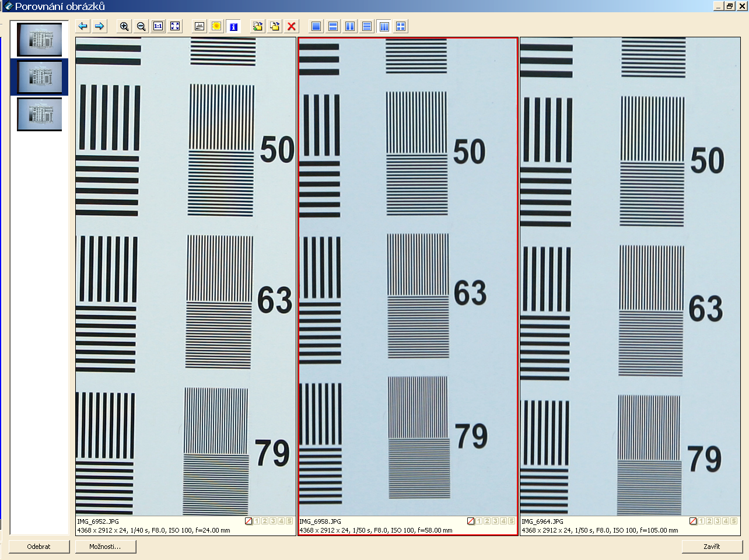
Task: Select single image layout view
Action: point(316,26)
